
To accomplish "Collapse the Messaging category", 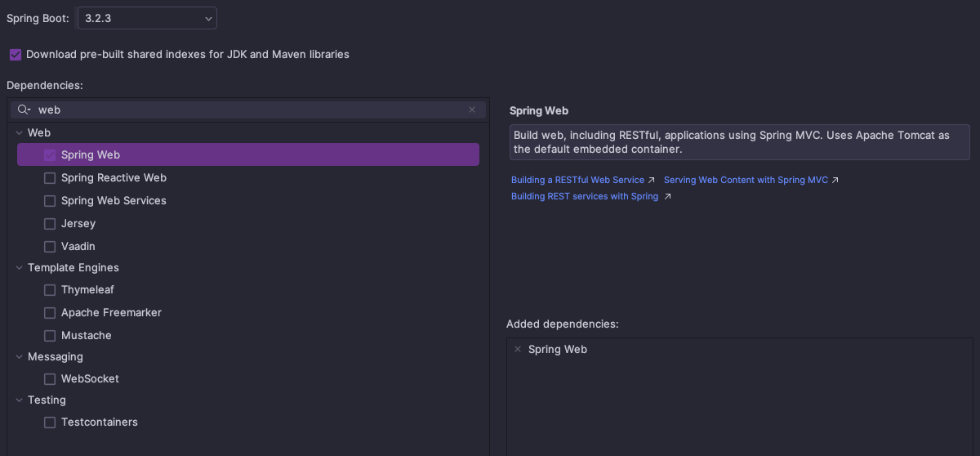I will (20, 356).
